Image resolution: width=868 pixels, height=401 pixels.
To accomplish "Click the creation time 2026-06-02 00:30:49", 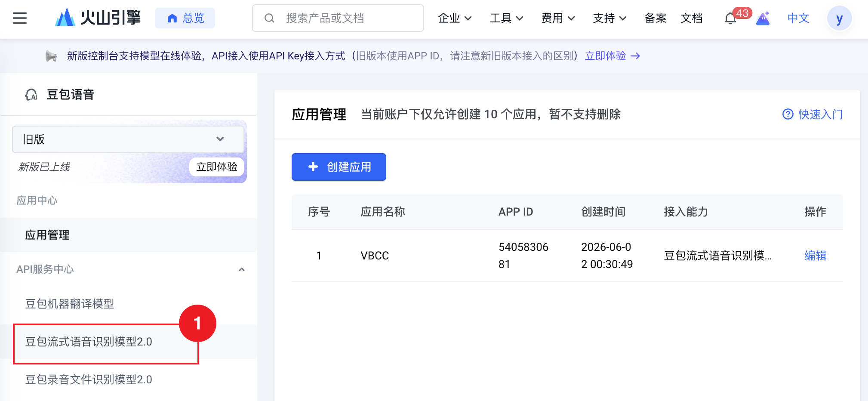I will [x=607, y=256].
